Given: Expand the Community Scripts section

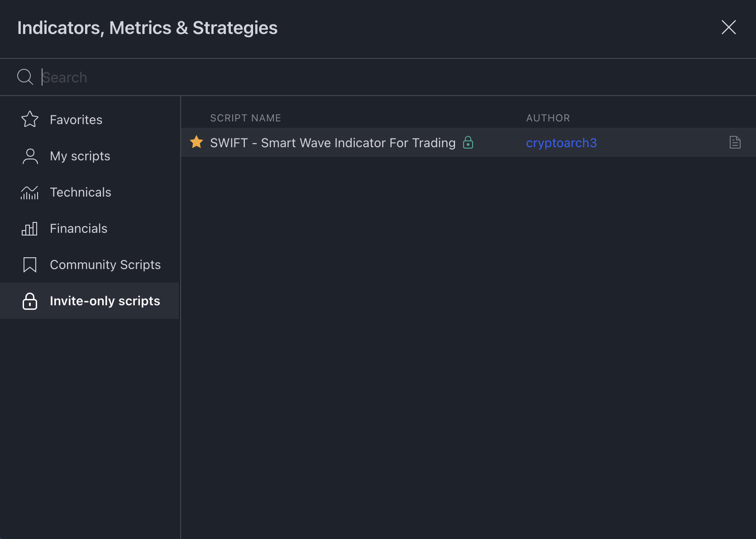Looking at the screenshot, I should [105, 265].
